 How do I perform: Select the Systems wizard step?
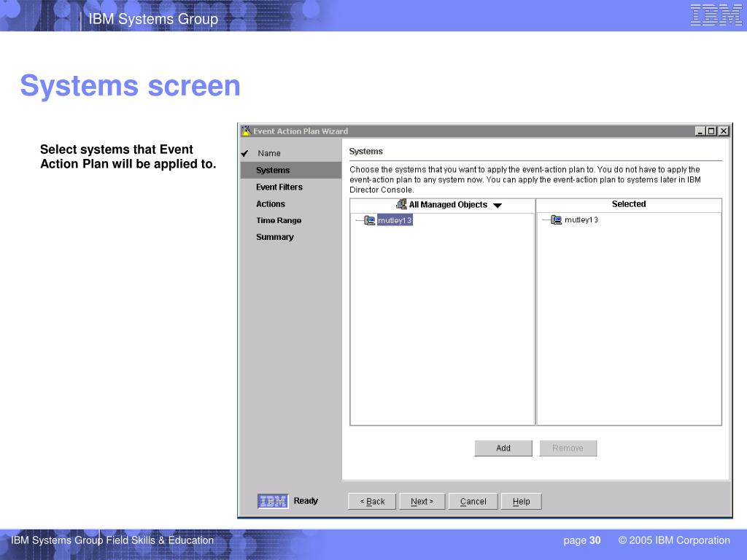click(291, 170)
